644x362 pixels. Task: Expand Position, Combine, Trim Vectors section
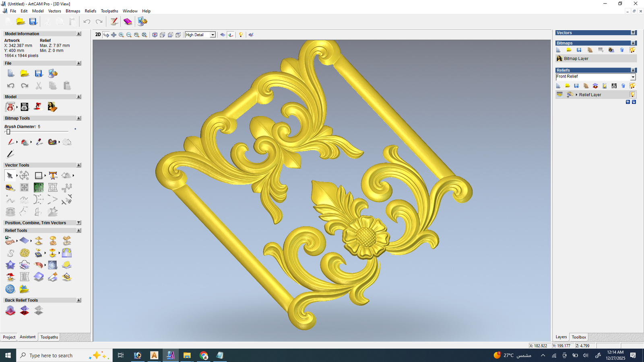(x=79, y=223)
